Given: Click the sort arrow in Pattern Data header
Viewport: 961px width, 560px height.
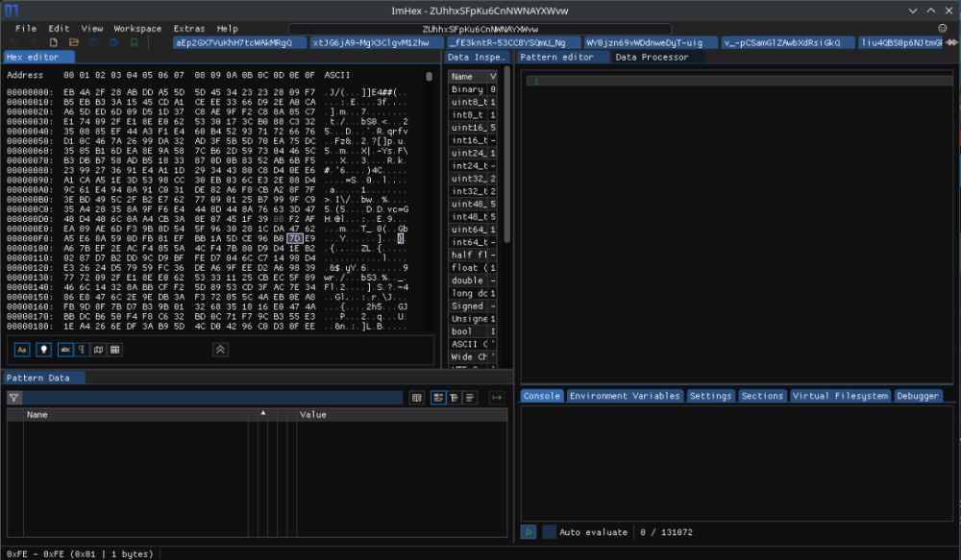Looking at the screenshot, I should coord(261,413).
